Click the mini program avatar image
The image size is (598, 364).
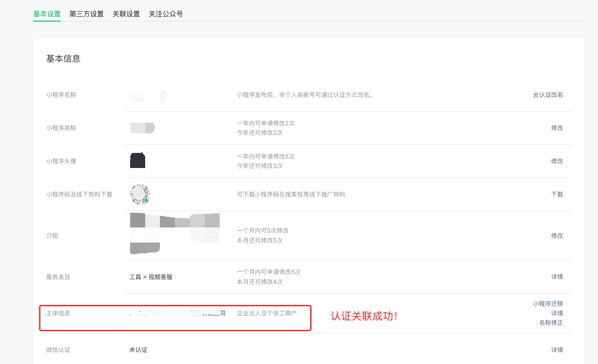137,160
